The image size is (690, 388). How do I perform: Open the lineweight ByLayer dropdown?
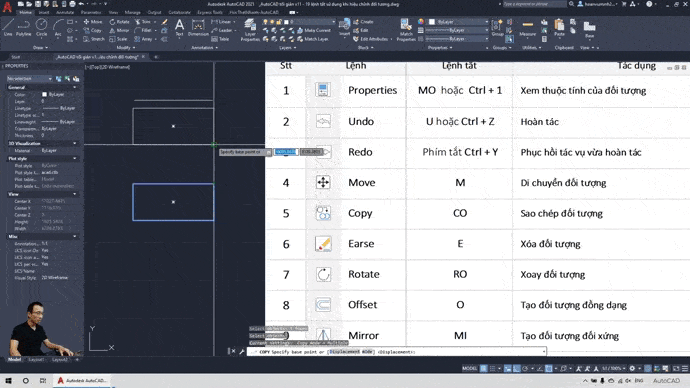click(x=457, y=30)
